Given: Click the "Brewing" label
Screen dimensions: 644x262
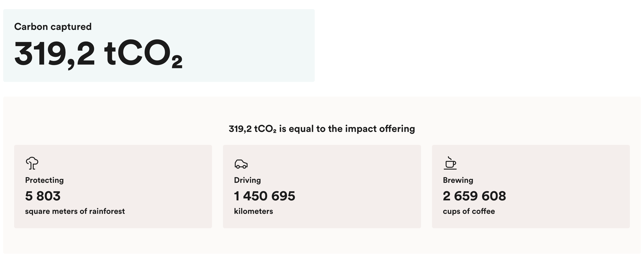Looking at the screenshot, I should coord(458,180).
